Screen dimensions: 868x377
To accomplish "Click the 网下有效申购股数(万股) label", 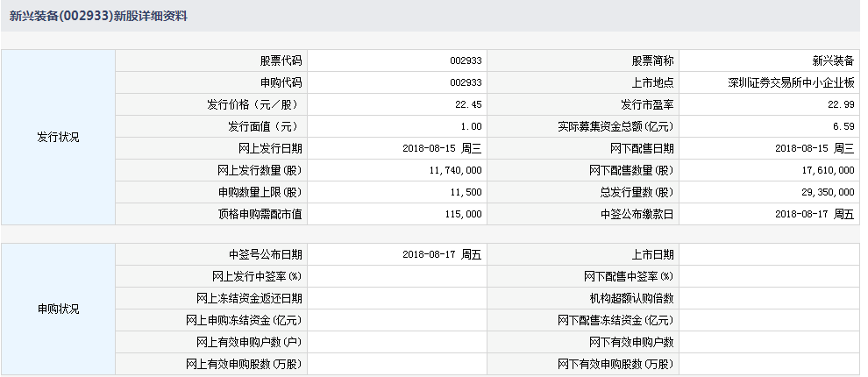I will [x=615, y=364].
